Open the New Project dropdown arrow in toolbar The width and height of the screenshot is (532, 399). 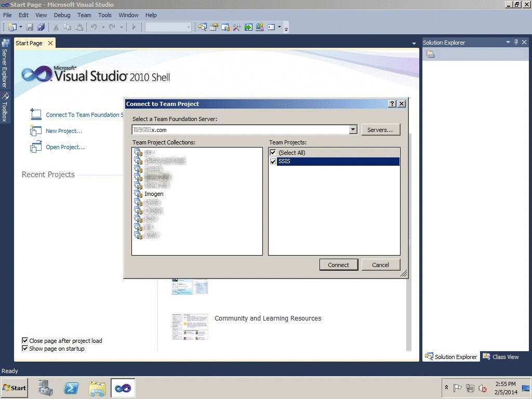pyautogui.click(x=21, y=27)
